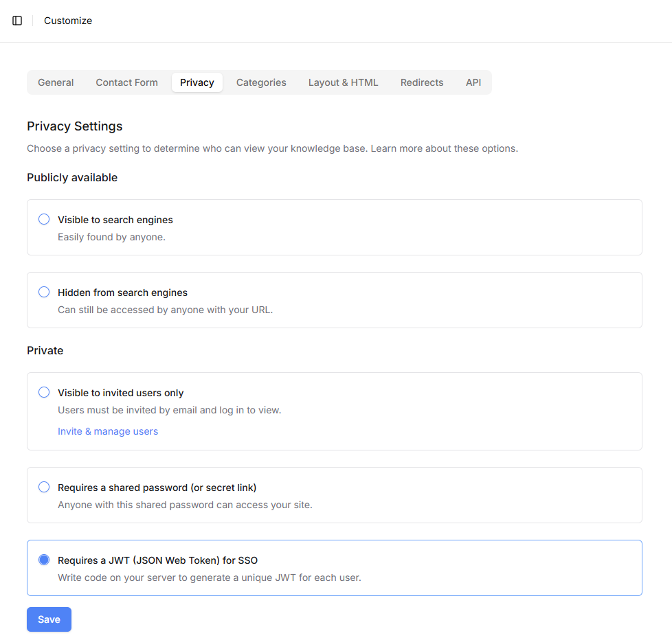Open the API tab
This screenshot has height=640, width=672.
coord(473,82)
